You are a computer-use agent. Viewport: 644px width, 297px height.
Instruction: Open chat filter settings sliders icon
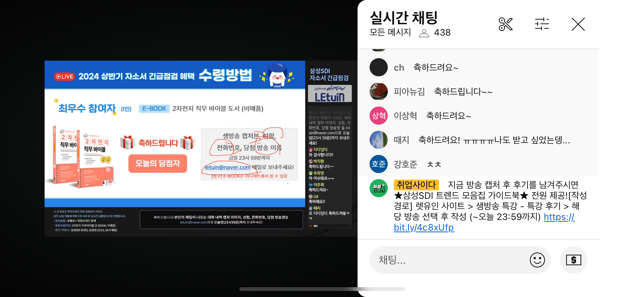tap(542, 24)
